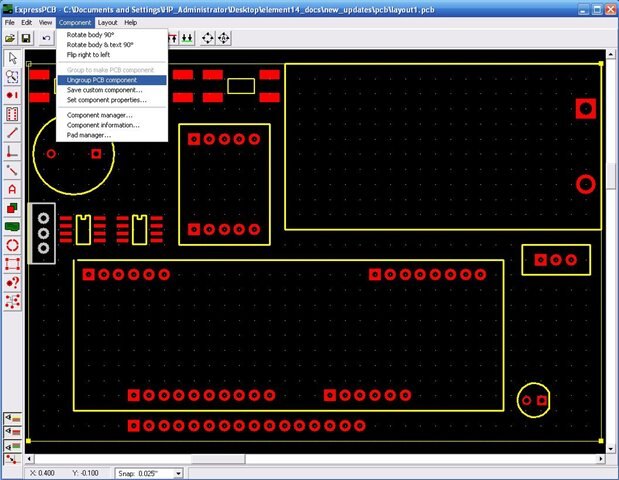Pick the place text tool
This screenshot has height=480, width=619.
(x=12, y=189)
